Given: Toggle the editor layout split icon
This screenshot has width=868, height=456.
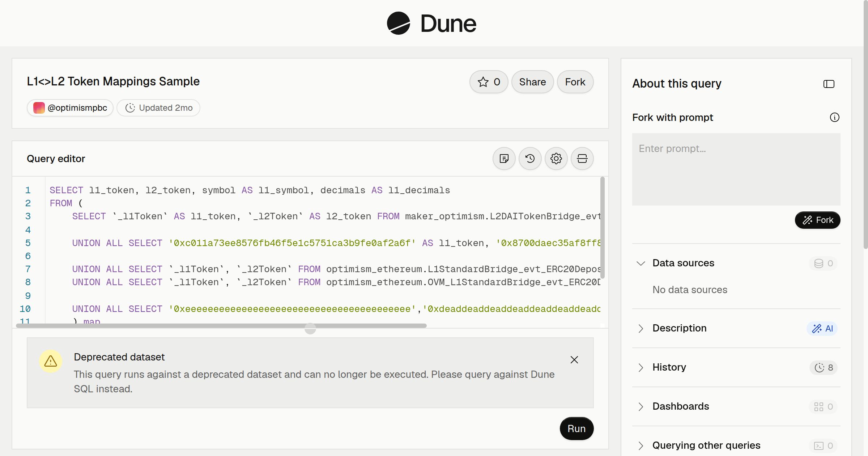Looking at the screenshot, I should 582,159.
